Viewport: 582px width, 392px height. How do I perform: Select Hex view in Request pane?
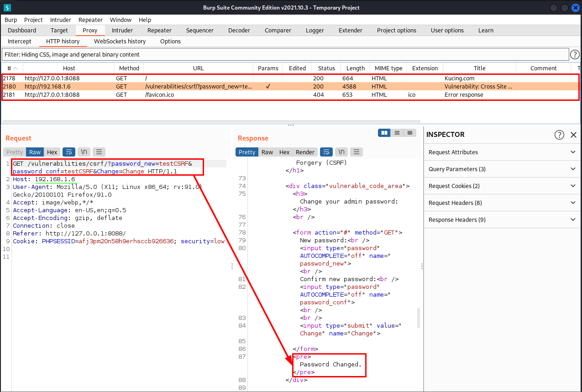[52, 152]
